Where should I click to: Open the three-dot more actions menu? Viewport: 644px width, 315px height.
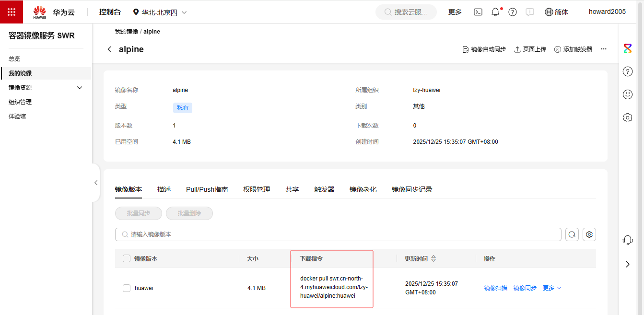click(x=604, y=49)
